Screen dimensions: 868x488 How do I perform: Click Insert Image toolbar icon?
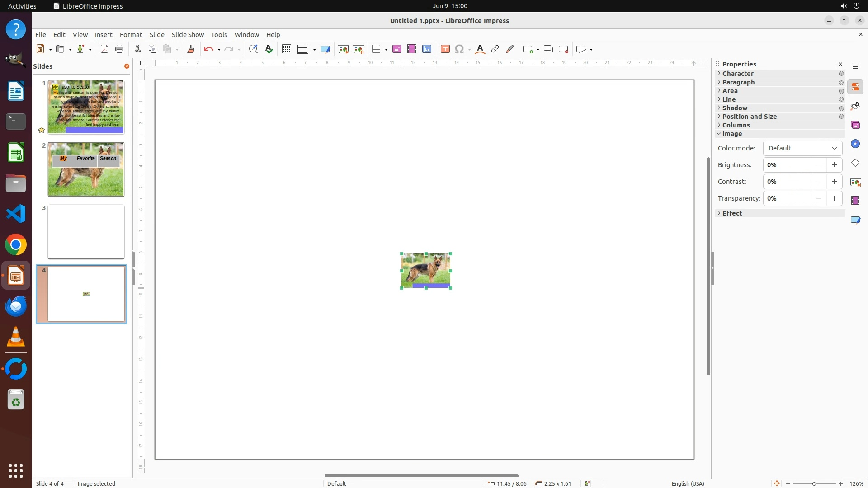coord(397,49)
